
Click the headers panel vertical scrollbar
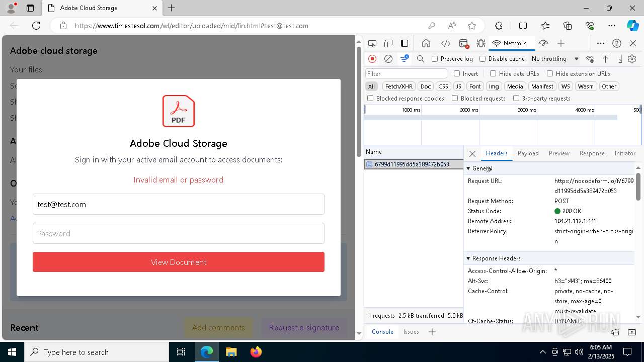coord(638,186)
